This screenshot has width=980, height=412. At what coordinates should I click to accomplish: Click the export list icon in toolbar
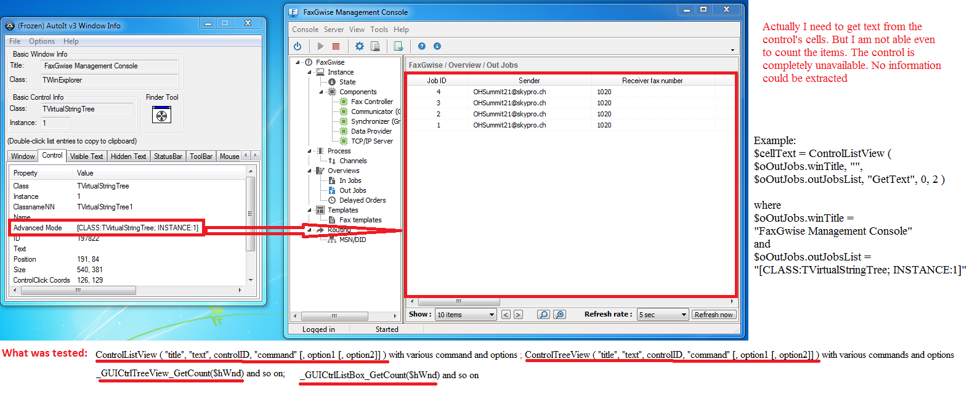click(398, 46)
